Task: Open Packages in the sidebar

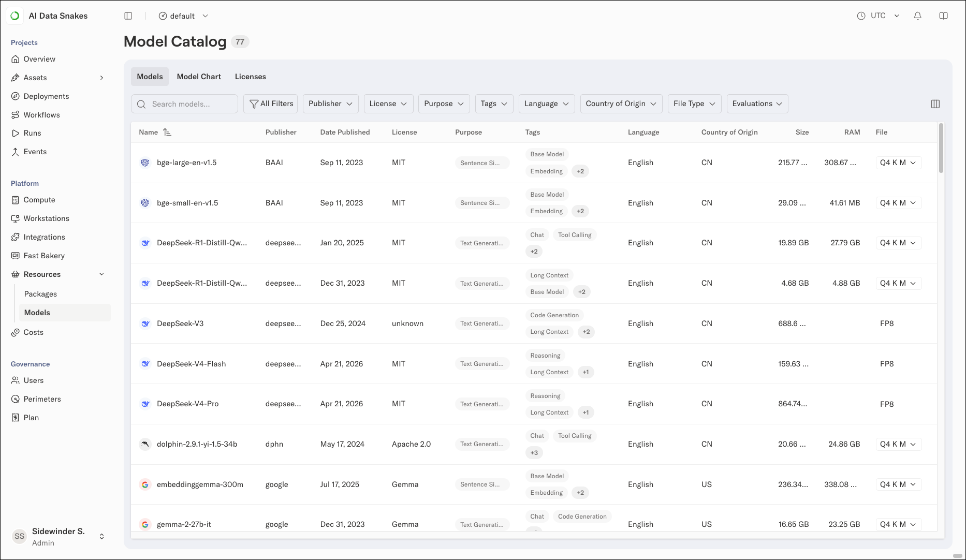Action: 40,294
